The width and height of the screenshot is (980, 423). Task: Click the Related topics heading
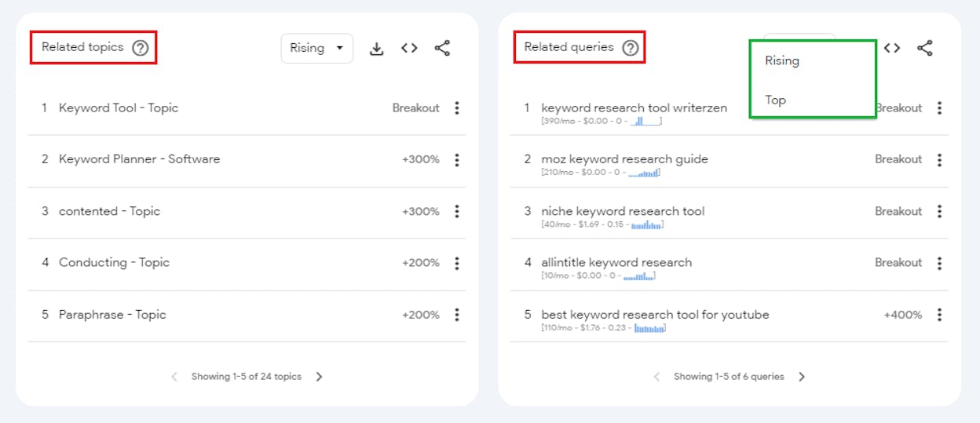tap(82, 47)
